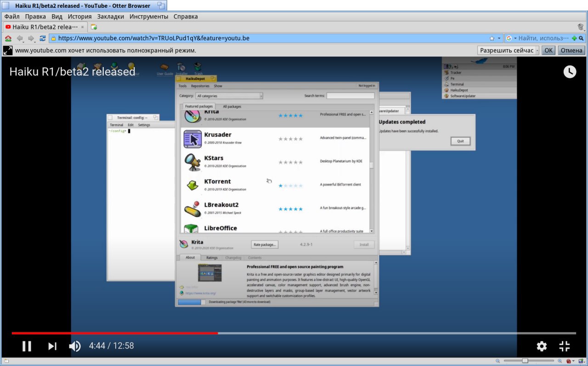Select the Haiku R1/beta2 released tab
Viewport: 588px width, 366px height.
(x=45, y=27)
